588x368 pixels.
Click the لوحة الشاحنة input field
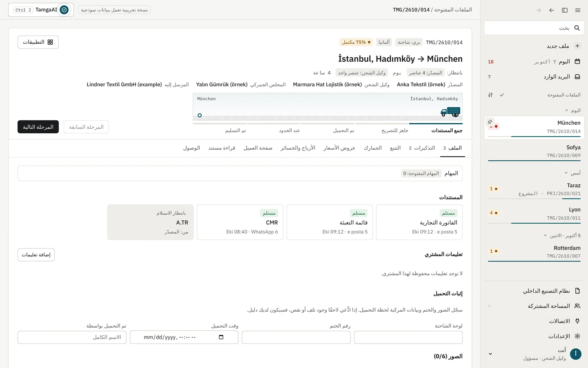click(408, 337)
